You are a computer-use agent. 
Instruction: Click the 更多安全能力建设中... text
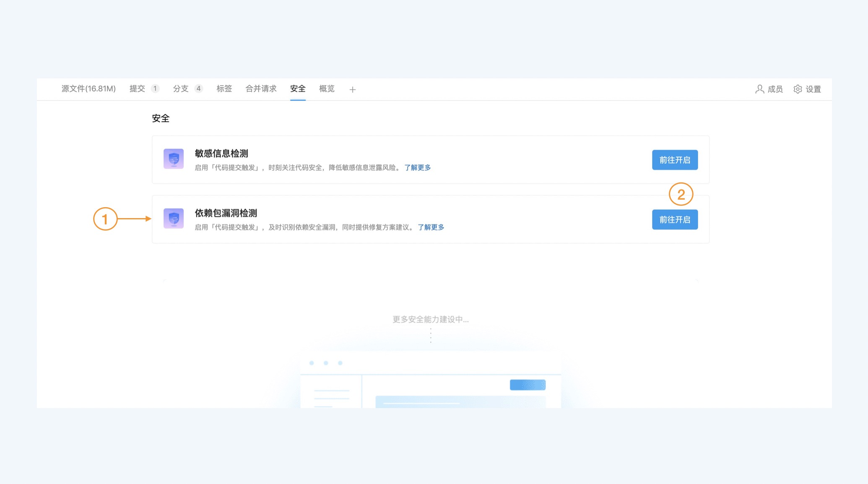click(431, 320)
